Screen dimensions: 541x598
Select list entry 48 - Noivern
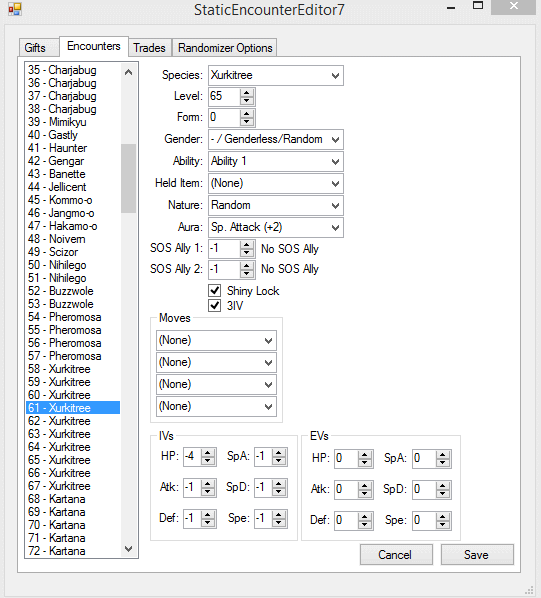73,239
